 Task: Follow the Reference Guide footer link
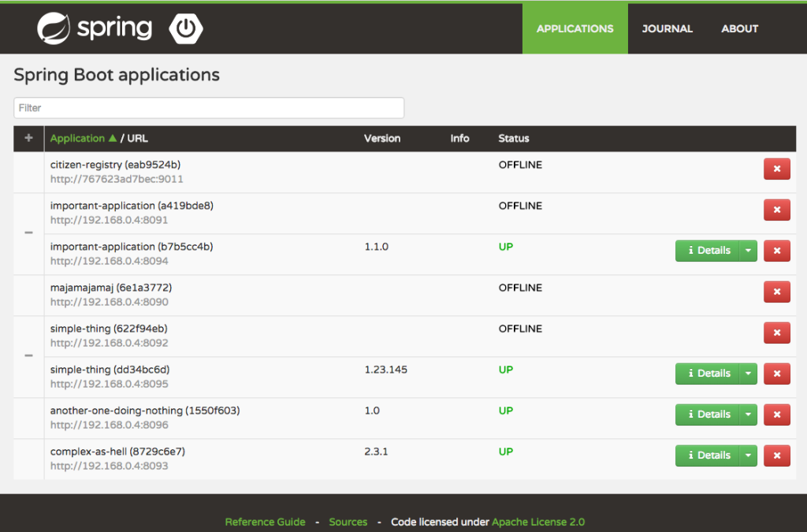(x=265, y=522)
